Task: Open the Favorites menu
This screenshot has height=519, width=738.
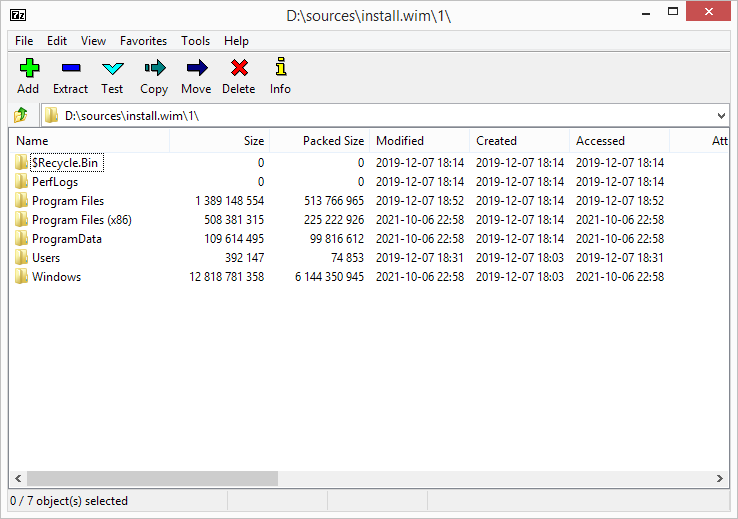Action: [143, 41]
